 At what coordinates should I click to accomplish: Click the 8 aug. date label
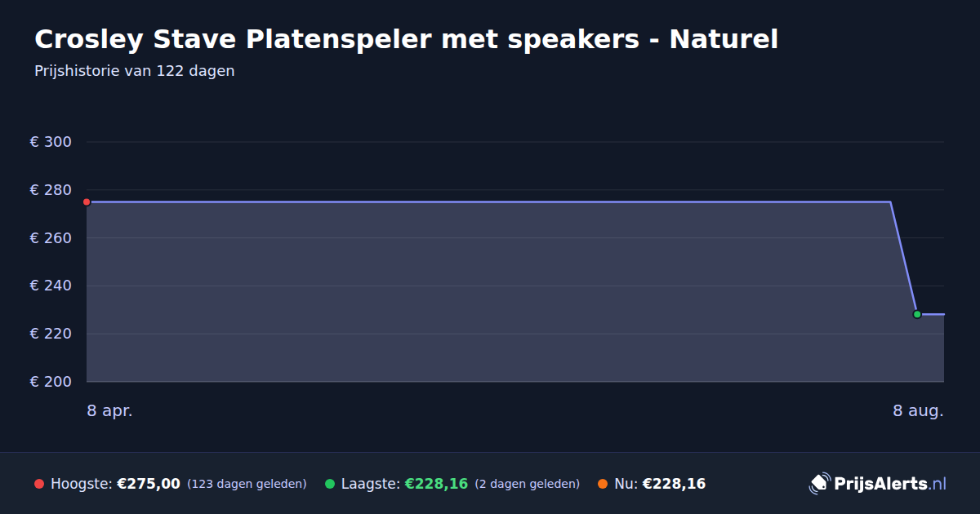tap(918, 410)
